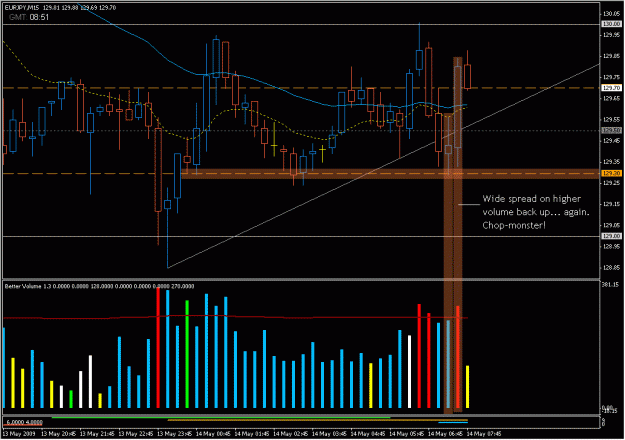This screenshot has height=440, width=625.
Task: Click the 14 May 04:45 time label
Action: [368, 434]
